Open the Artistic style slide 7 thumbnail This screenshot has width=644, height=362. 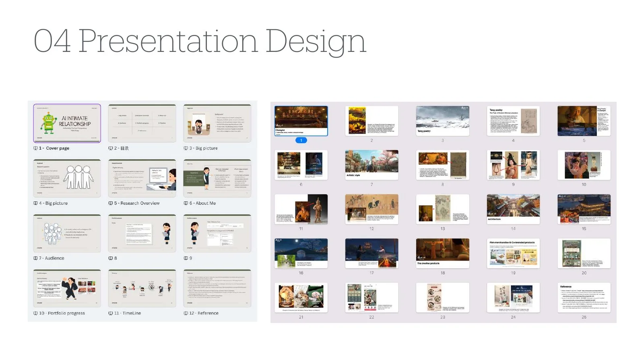coord(372,165)
